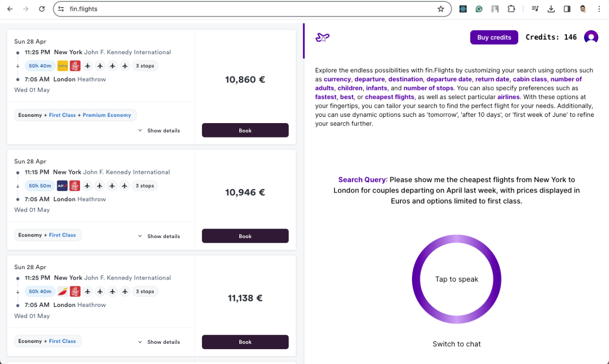
Task: Book the 10,946 € flight
Action: [245, 236]
